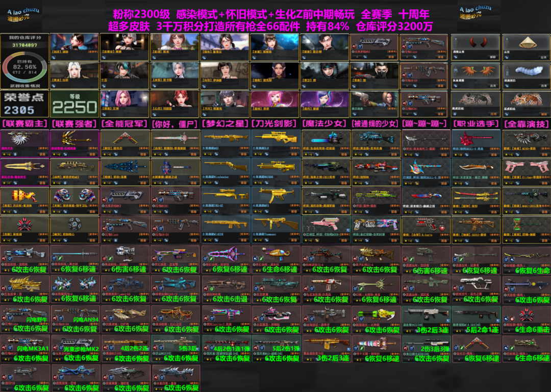Select the gold 十年典藏 Thompson submachine gun

275,230
